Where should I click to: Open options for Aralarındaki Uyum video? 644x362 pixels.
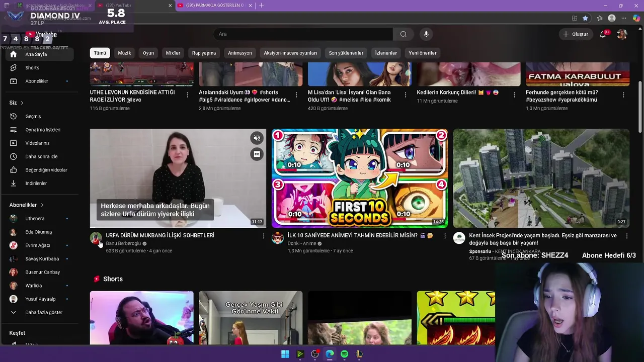pos(296,95)
